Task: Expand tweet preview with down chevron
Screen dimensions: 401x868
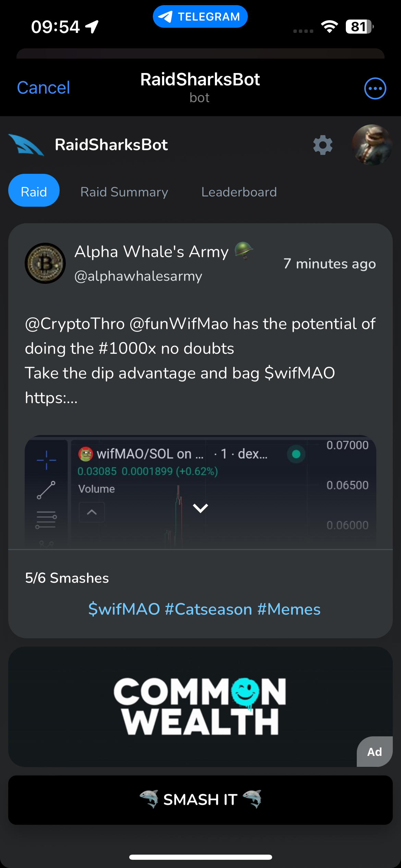Action: (x=200, y=508)
